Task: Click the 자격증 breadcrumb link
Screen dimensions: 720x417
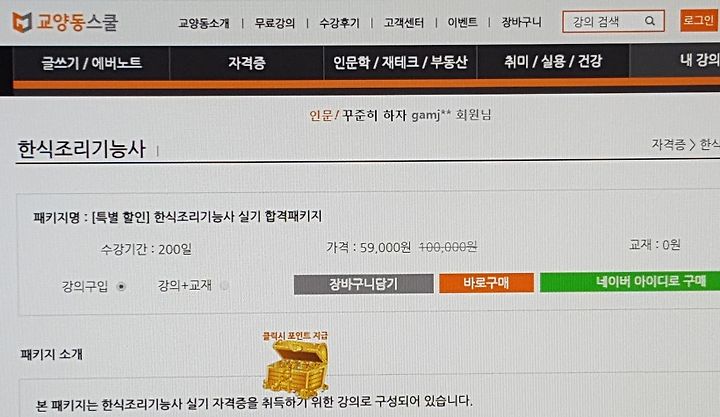Action: (668, 145)
